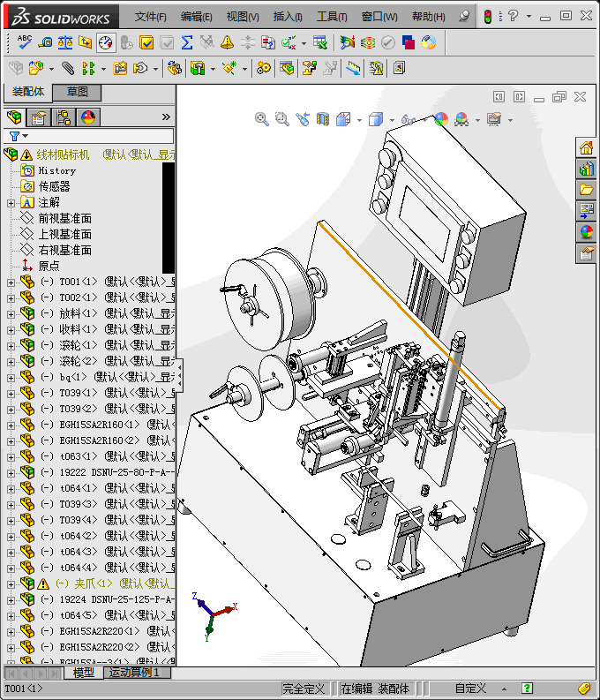The height and width of the screenshot is (700, 600).
Task: Open the Excel Design Table icon
Action: click(319, 42)
